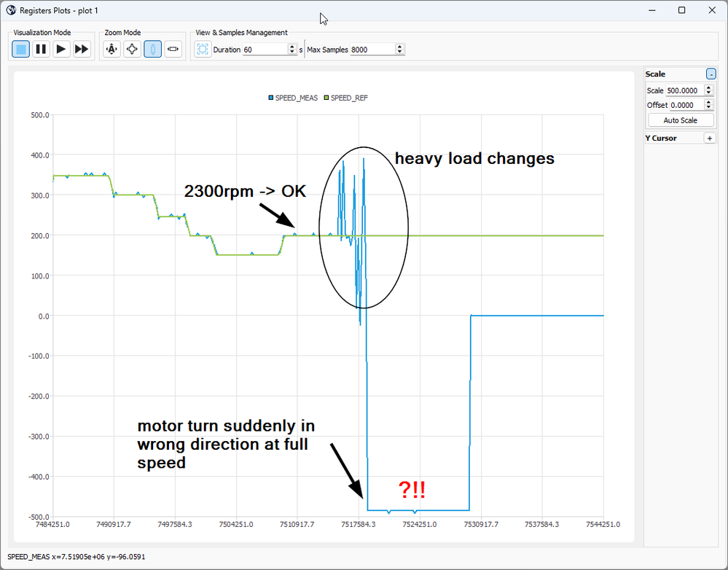Click the View & Samples Management label
The image size is (728, 570).
pyautogui.click(x=241, y=33)
